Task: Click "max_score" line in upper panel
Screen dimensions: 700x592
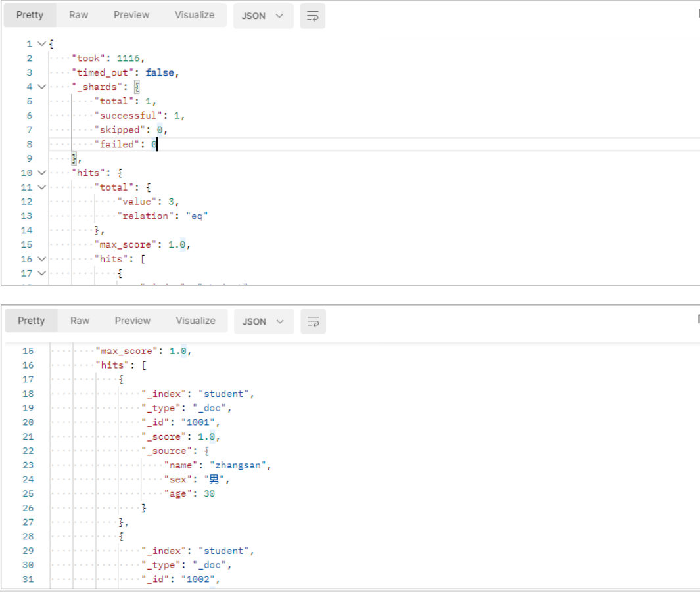Action: 143,244
